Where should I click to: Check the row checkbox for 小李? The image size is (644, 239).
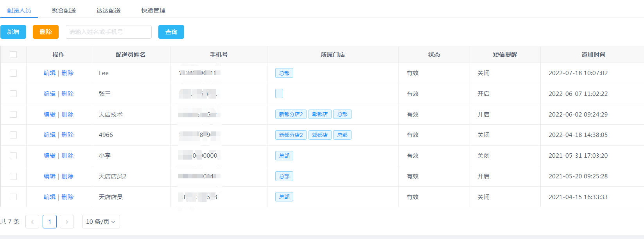[x=13, y=156]
